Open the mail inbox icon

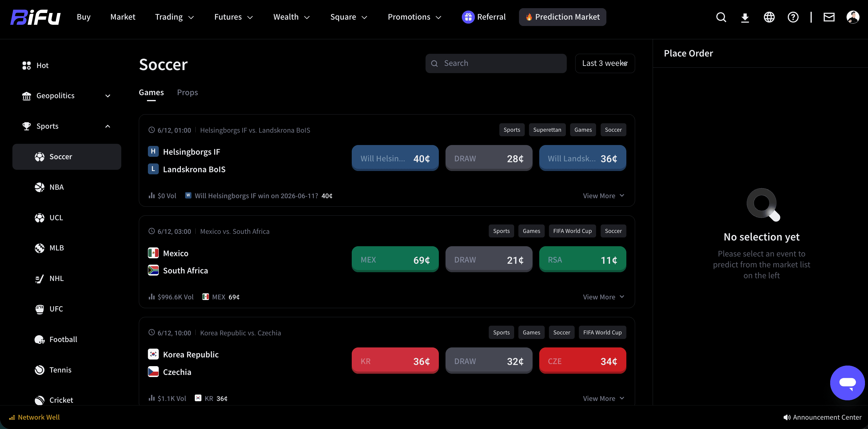tap(829, 17)
